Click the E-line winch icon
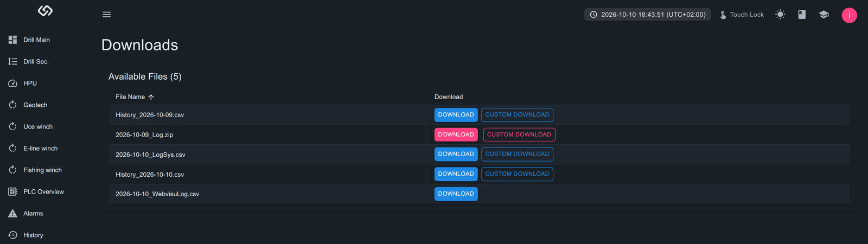The height and width of the screenshot is (244, 868). click(12, 148)
